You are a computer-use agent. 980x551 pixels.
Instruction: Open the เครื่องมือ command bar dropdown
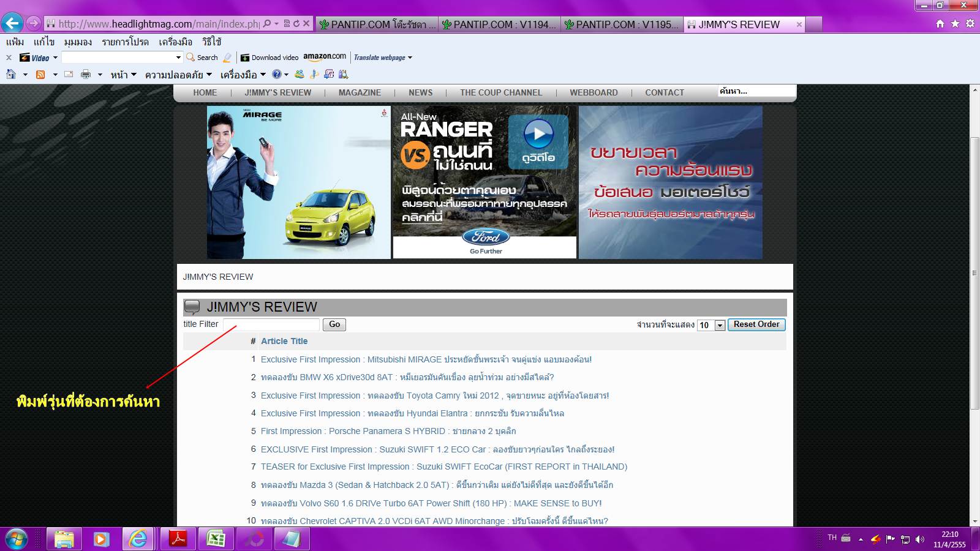[243, 75]
